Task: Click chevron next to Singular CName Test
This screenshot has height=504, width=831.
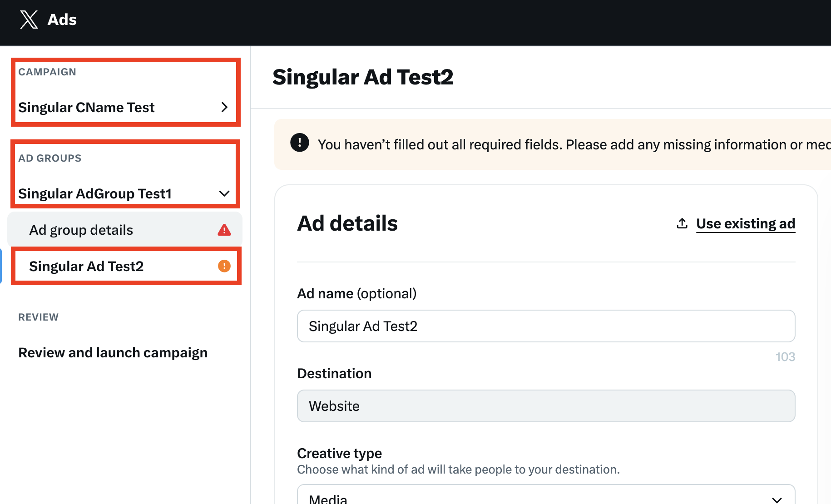Action: click(224, 107)
